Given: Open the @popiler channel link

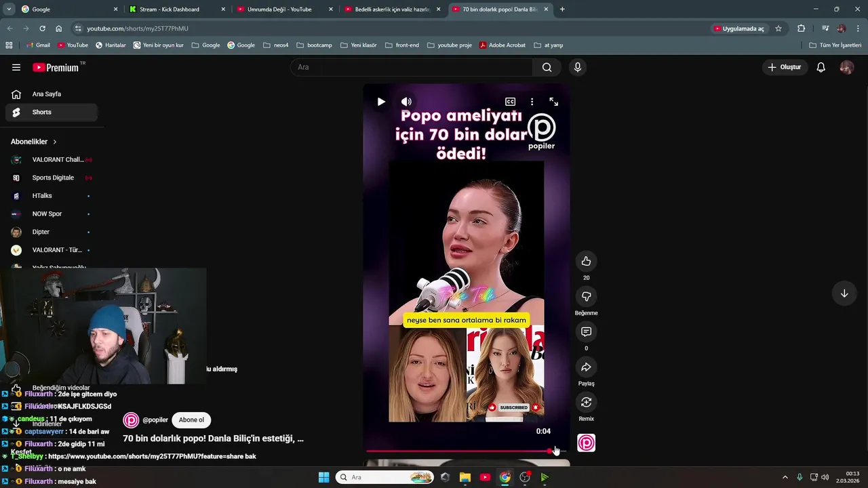Looking at the screenshot, I should 155,420.
